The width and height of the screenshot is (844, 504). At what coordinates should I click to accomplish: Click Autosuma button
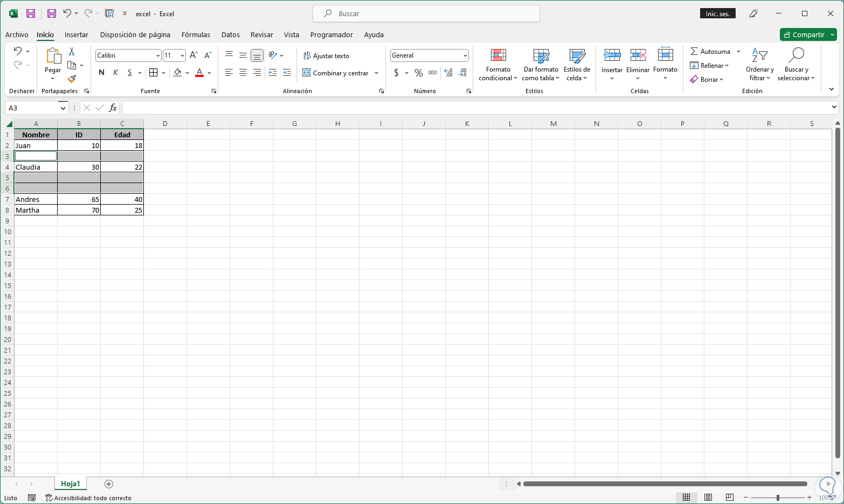tap(710, 52)
